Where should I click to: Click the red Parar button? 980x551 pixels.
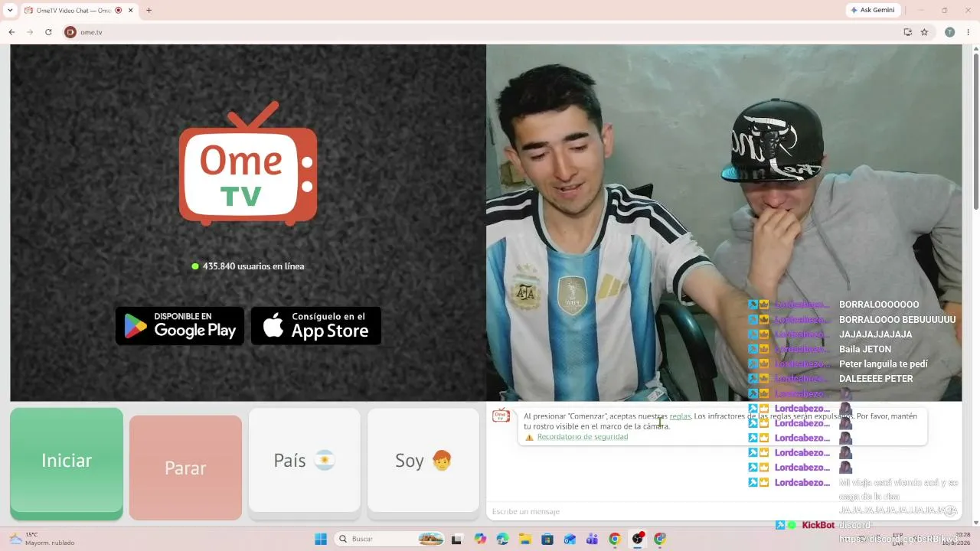tap(185, 468)
